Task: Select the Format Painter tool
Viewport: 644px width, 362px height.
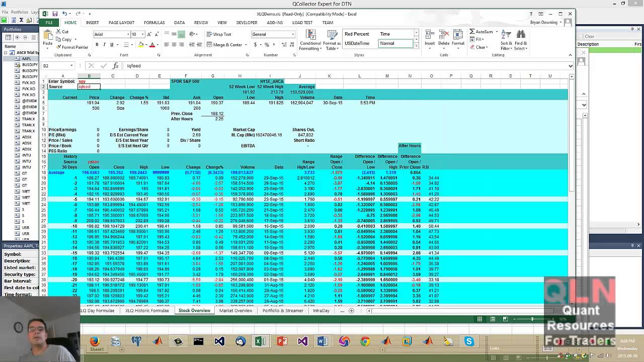Action: pos(72,47)
